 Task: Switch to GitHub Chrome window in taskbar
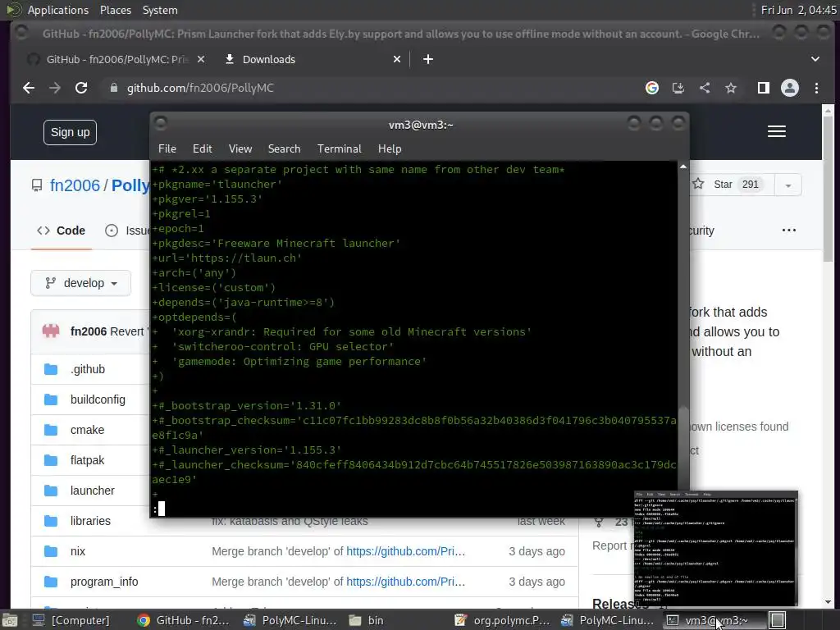tap(183, 620)
